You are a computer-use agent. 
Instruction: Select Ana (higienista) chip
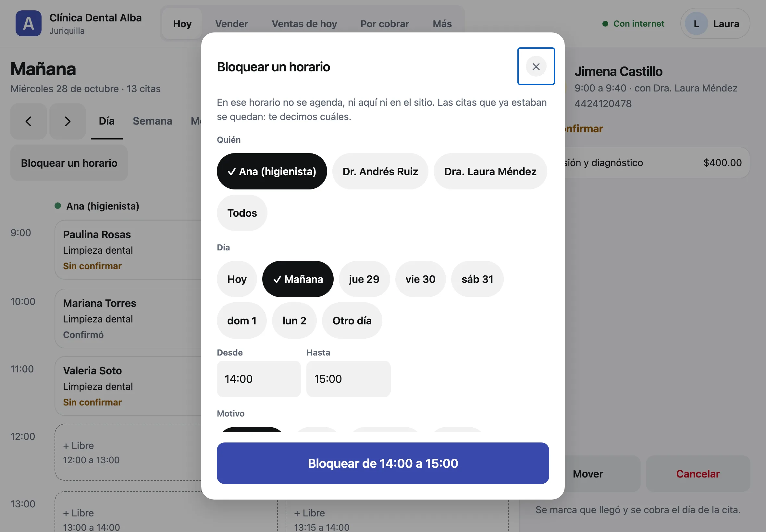[x=271, y=171]
